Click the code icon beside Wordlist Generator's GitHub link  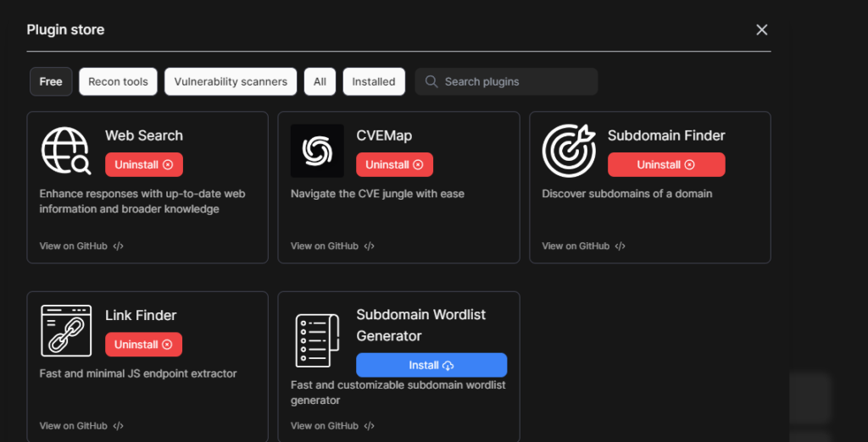click(x=370, y=426)
